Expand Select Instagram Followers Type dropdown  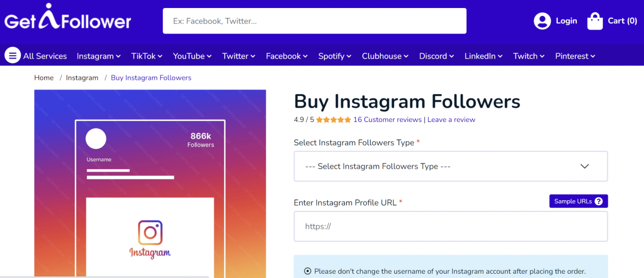(x=451, y=166)
